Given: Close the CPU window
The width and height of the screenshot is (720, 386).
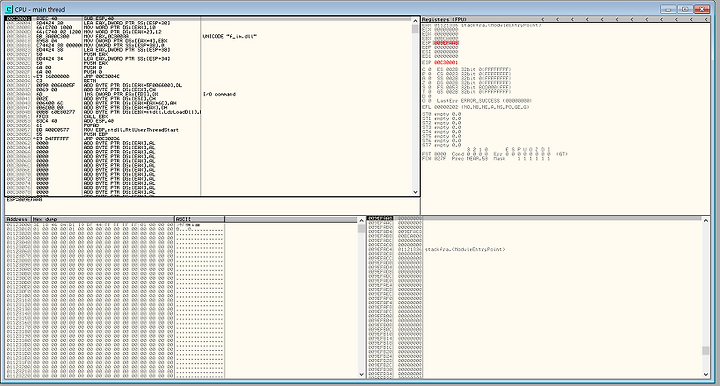Looking at the screenshot, I should (x=702, y=9).
